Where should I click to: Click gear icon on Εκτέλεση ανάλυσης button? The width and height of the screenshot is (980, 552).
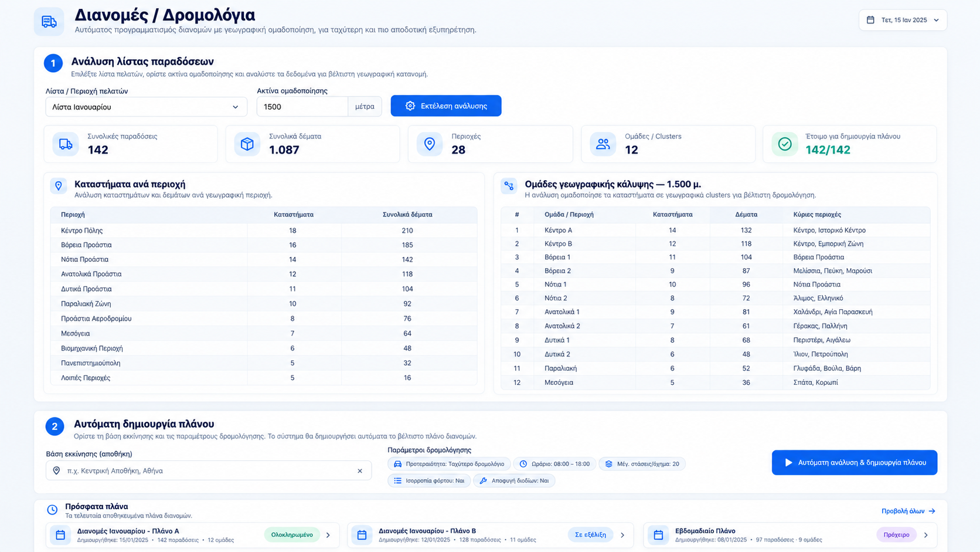click(410, 106)
